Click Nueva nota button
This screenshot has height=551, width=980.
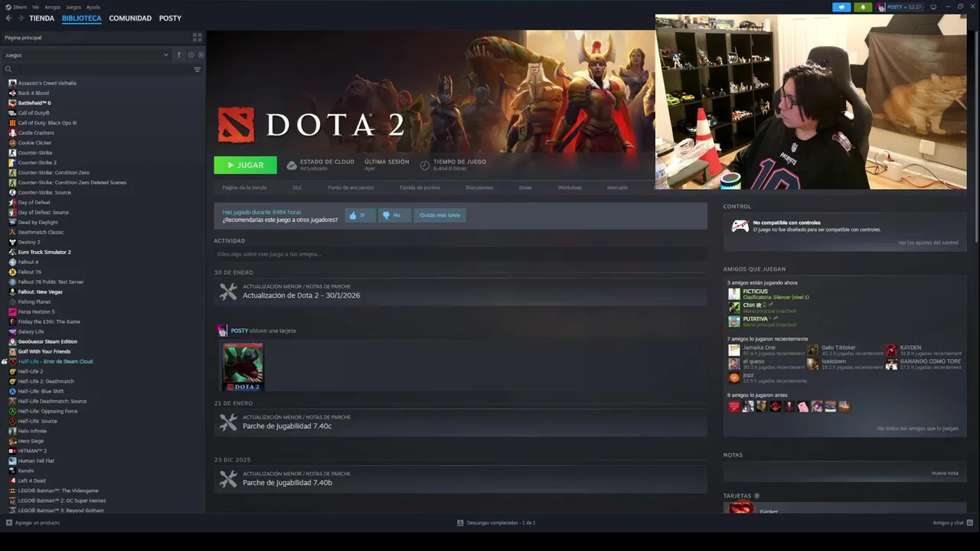(x=945, y=473)
